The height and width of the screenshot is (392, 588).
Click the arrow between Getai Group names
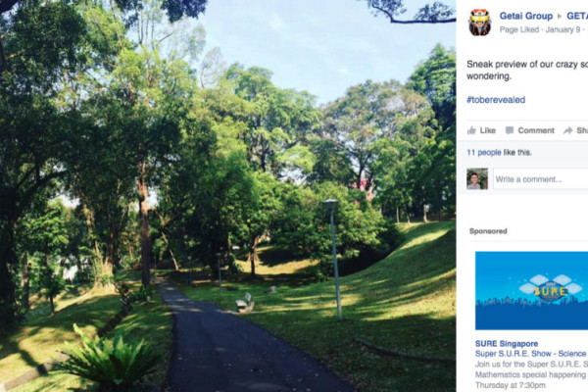coord(560,17)
